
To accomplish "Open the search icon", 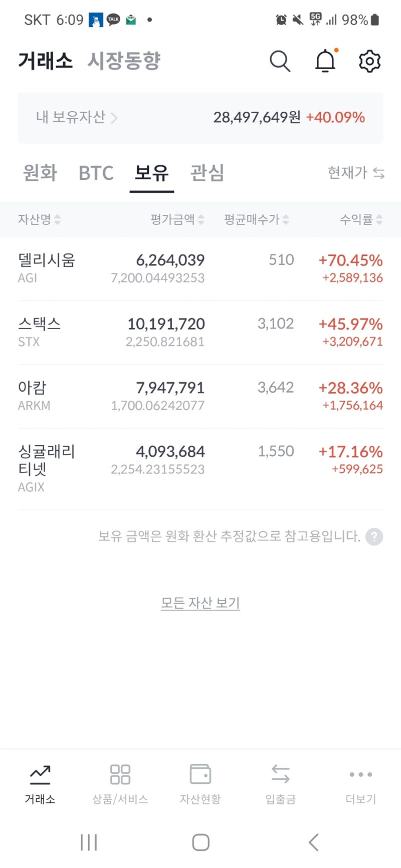I will [x=280, y=61].
